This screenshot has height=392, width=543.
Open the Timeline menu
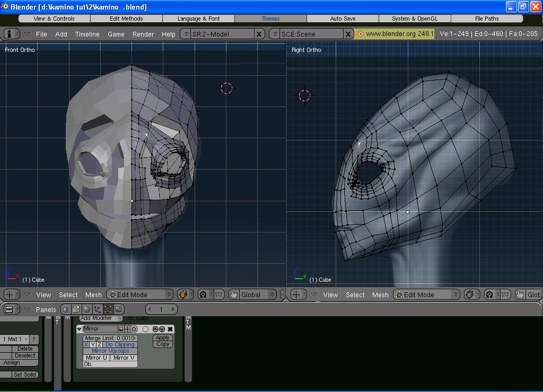tap(87, 34)
